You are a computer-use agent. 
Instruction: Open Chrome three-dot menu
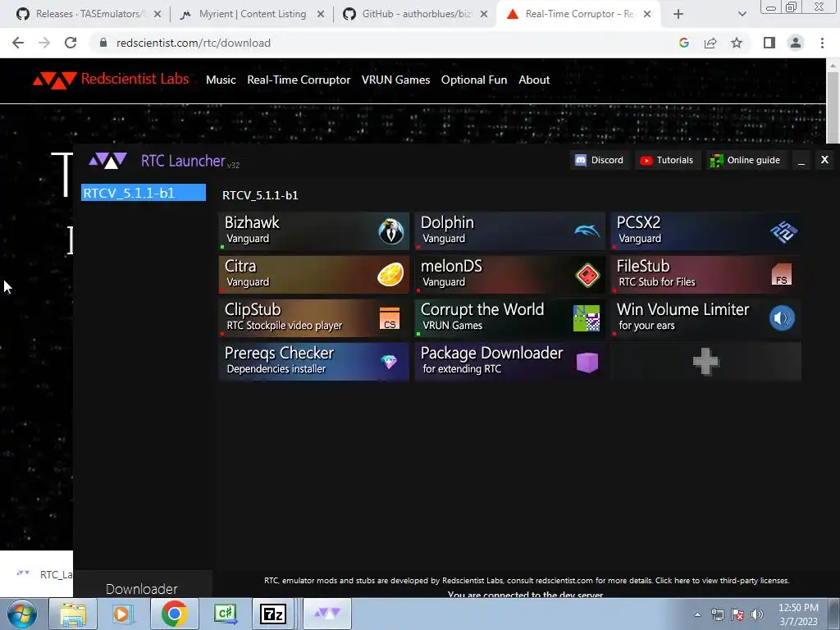click(x=822, y=43)
